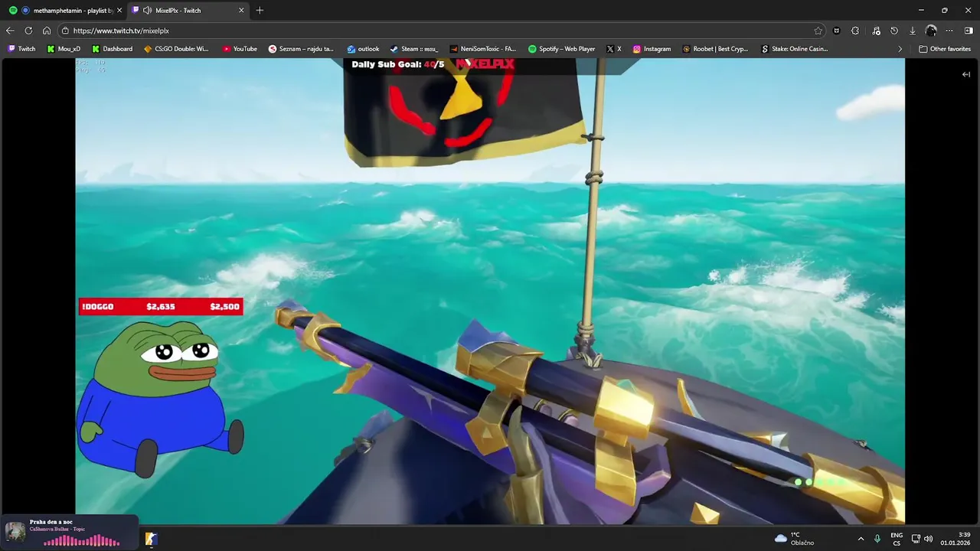
Task: Open the Stake: Online Casino bookmark
Action: coord(795,49)
